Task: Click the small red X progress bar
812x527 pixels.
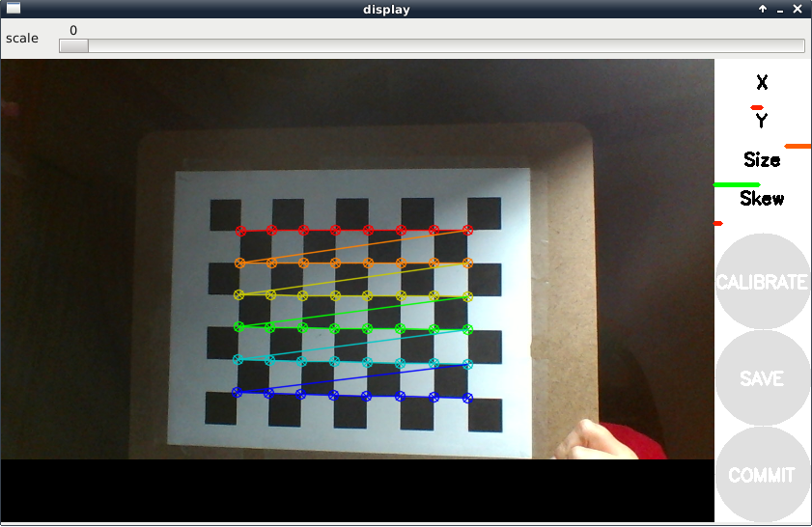Action: tap(757, 107)
